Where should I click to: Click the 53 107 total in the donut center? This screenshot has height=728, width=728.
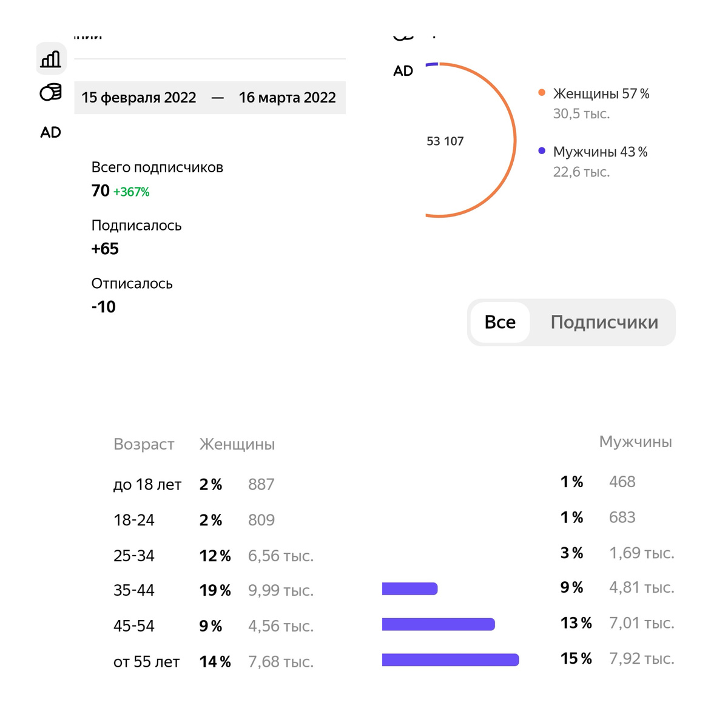coord(445,141)
